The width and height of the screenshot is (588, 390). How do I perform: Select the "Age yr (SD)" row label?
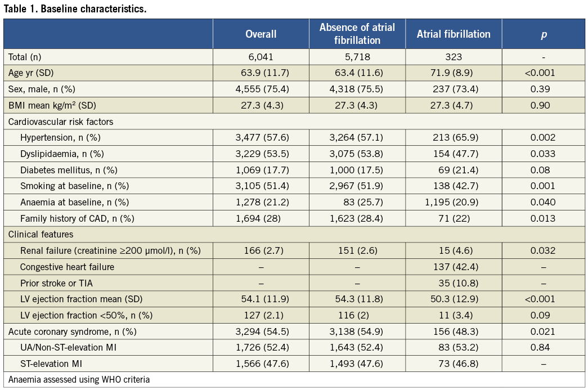point(30,73)
